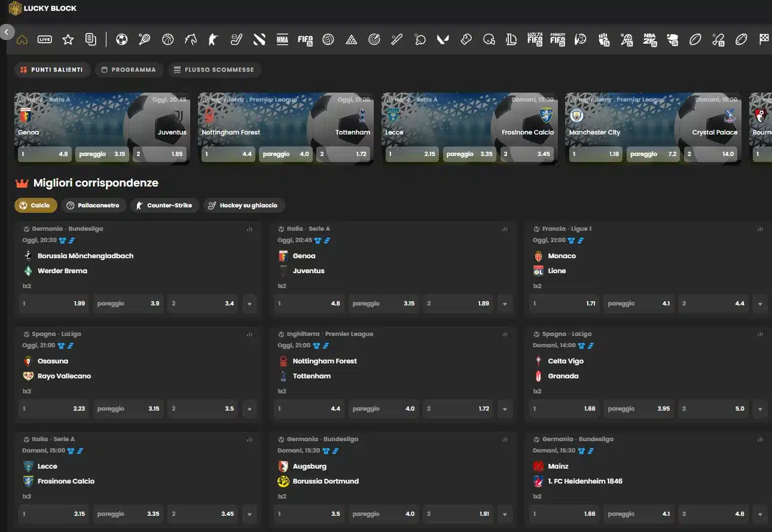The height and width of the screenshot is (532, 772).
Task: Open Osasuna team name in match card
Action: click(53, 361)
